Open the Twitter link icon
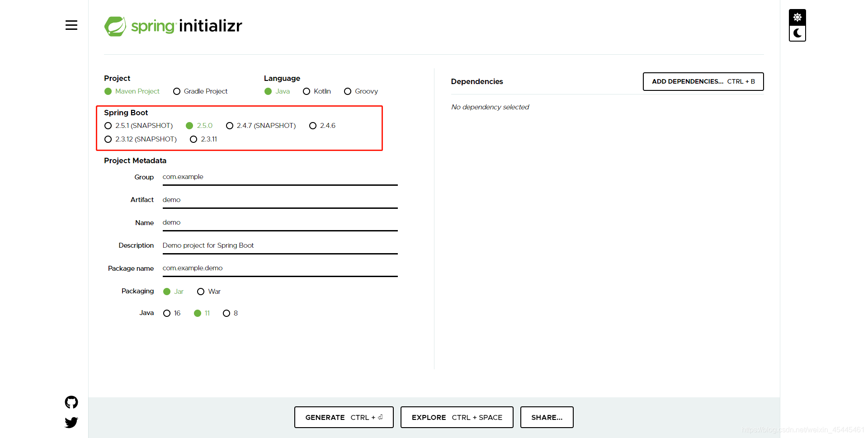This screenshot has width=868, height=438. (71, 423)
